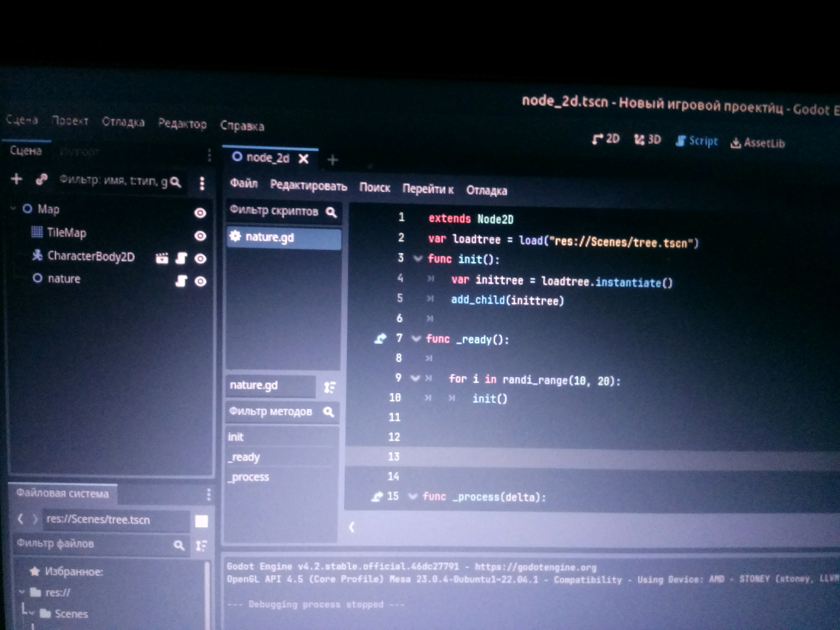Switch to the Script workspace

[x=697, y=141]
